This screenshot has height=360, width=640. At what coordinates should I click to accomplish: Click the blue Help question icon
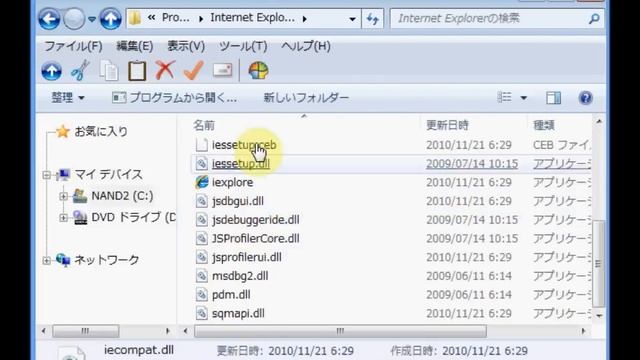coord(585,98)
